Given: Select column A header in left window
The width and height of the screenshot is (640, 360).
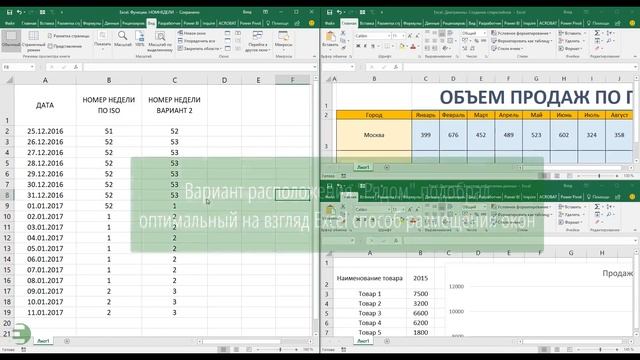Looking at the screenshot, I should coord(45,80).
